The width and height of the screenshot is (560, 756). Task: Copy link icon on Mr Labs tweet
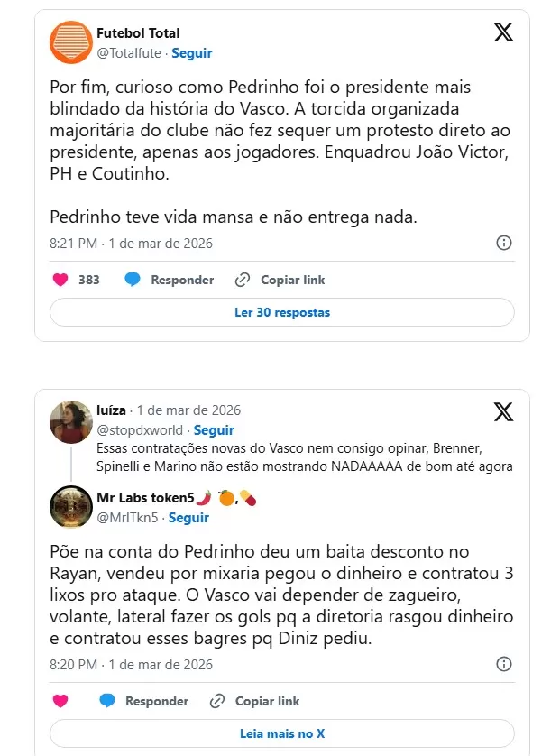(x=216, y=701)
